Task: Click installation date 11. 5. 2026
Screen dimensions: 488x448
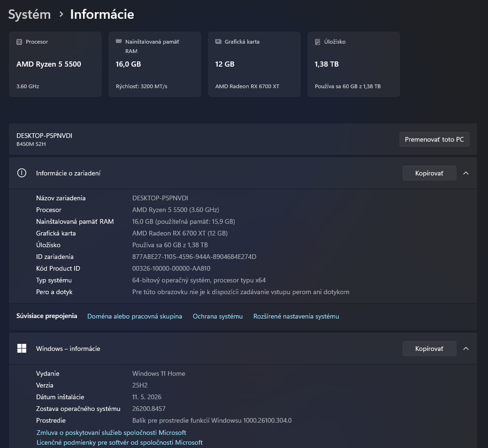Action: (146, 397)
